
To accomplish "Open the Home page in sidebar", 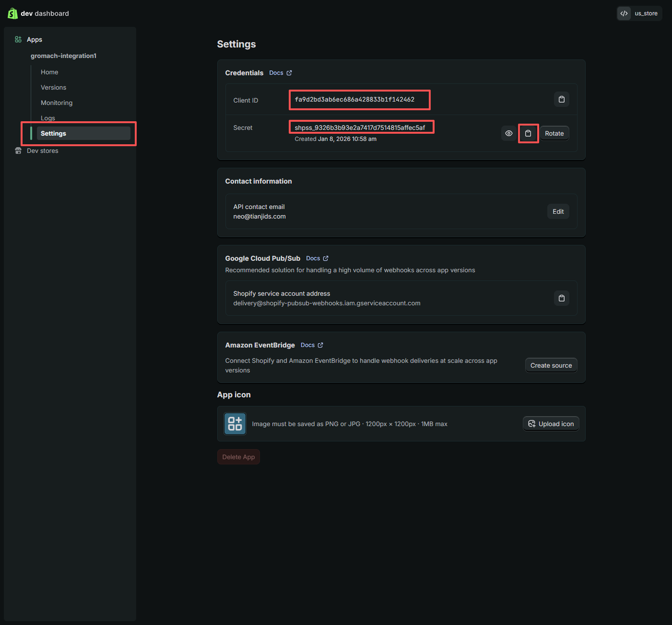I will tap(49, 72).
